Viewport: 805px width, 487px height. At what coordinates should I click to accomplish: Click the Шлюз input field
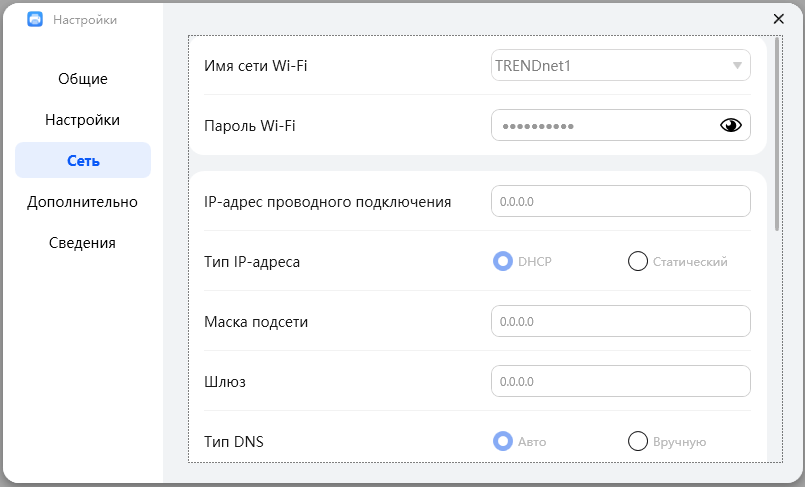(620, 381)
